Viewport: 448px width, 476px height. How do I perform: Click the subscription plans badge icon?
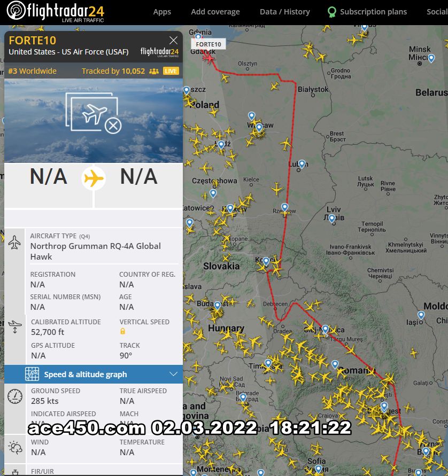[331, 12]
